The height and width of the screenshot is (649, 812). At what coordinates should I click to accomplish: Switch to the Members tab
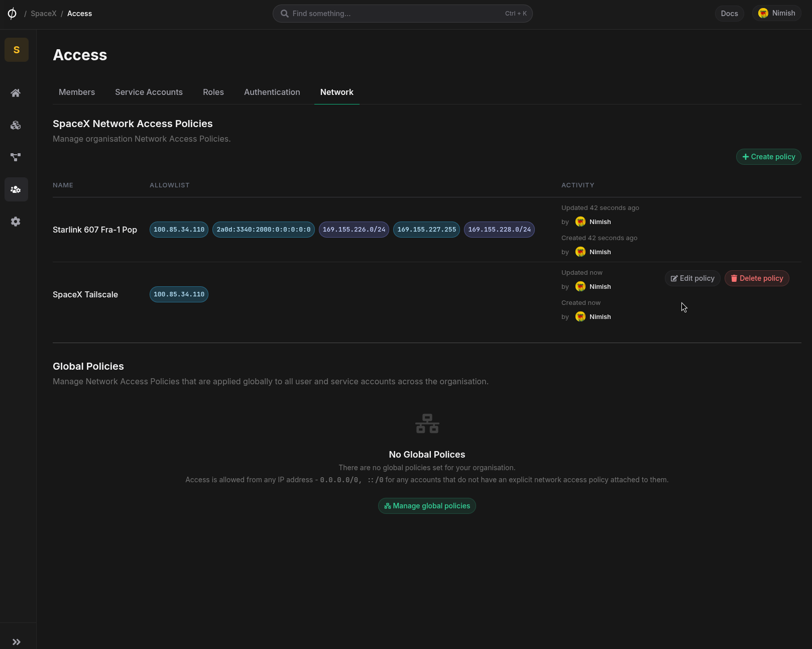point(77,92)
